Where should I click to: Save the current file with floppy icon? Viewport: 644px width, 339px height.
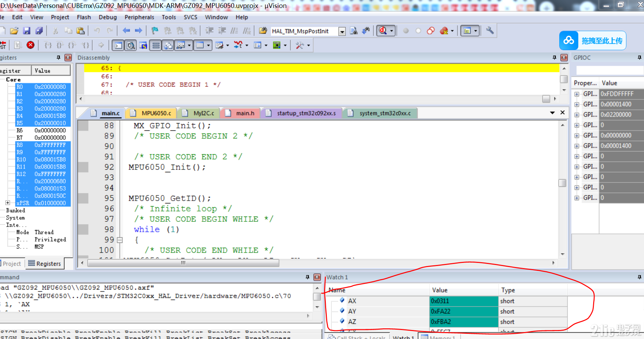(x=27, y=31)
